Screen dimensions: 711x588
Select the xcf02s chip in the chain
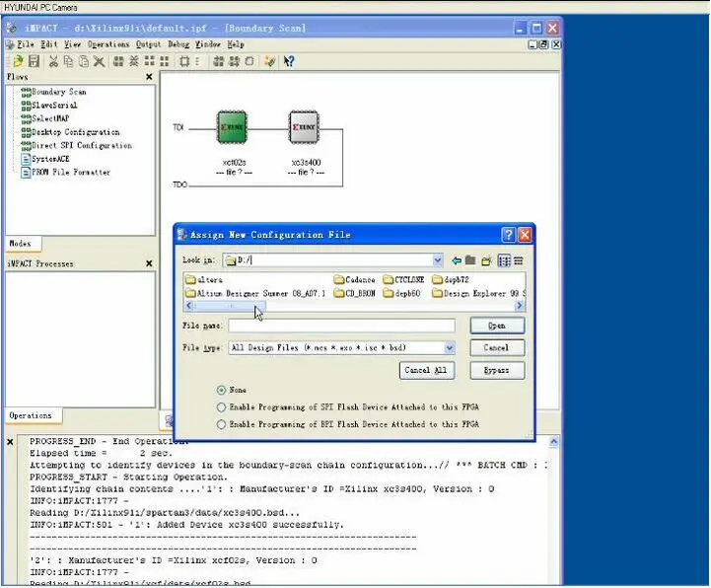(234, 128)
